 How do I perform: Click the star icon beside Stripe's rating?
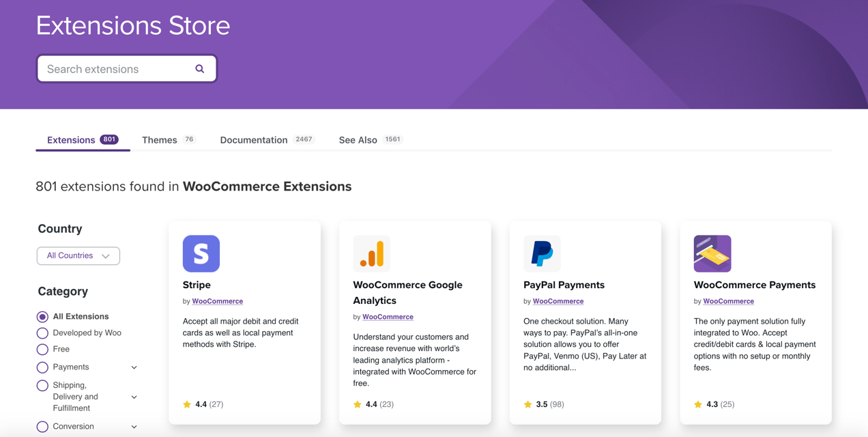point(188,404)
